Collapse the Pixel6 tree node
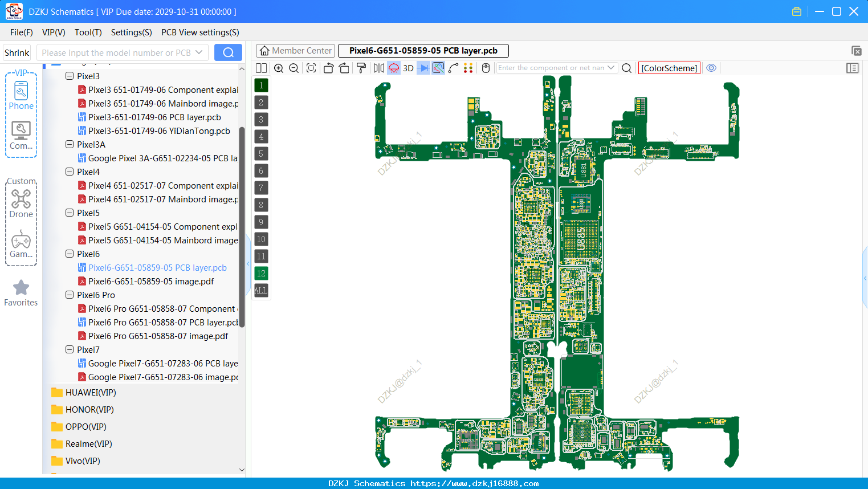The height and width of the screenshot is (489, 868). [x=70, y=254]
